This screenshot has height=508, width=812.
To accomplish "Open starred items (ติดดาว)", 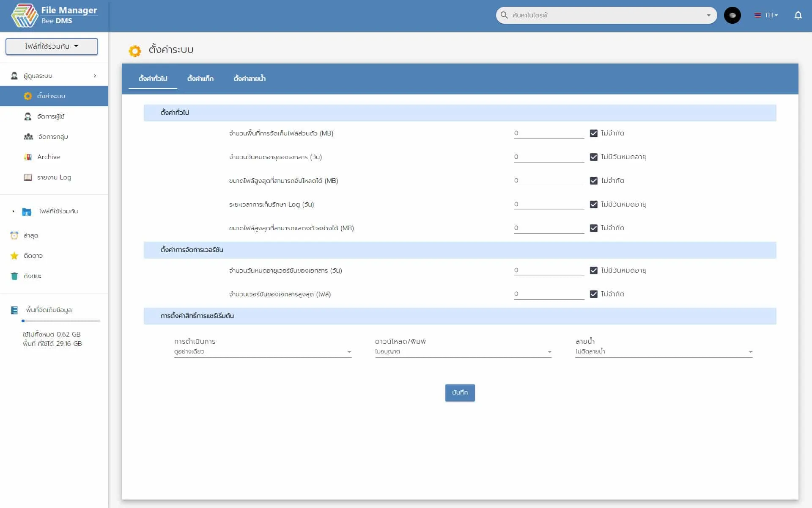I will 33,256.
